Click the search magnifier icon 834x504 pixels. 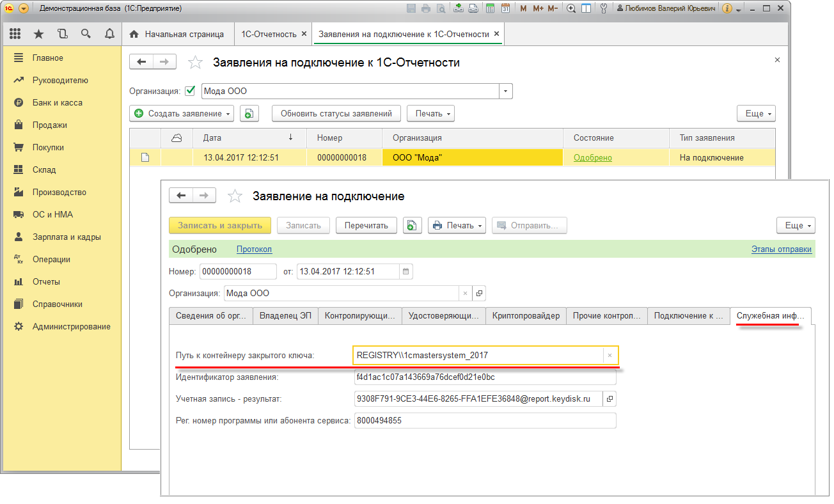click(86, 34)
